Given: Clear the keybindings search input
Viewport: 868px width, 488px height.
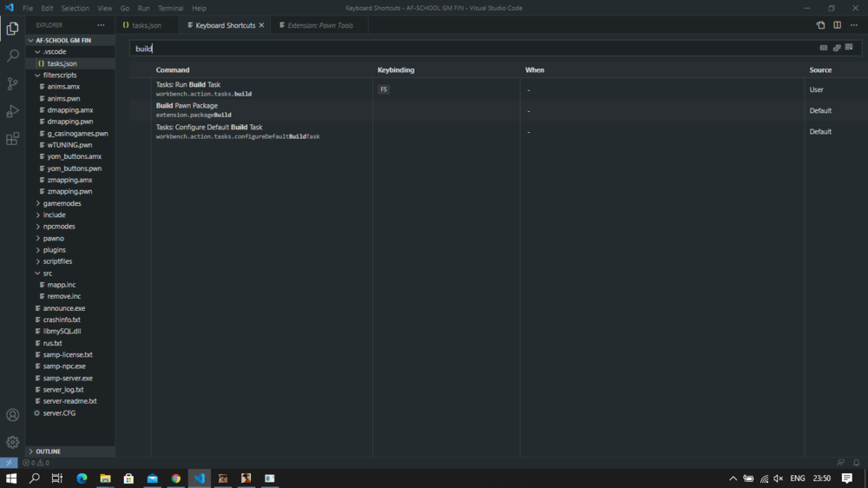Looking at the screenshot, I should [x=849, y=48].
